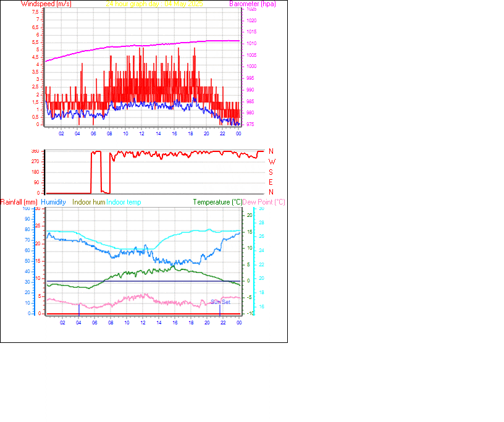Click the "Indoor temp" legend label
Image resolution: width=504 pixels, height=422 pixels.
tap(124, 202)
